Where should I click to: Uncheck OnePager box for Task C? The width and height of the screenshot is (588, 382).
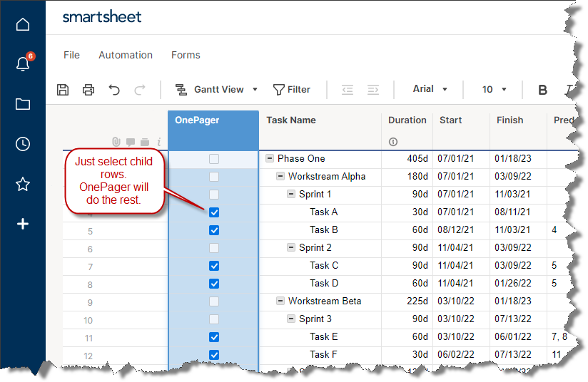(x=214, y=266)
